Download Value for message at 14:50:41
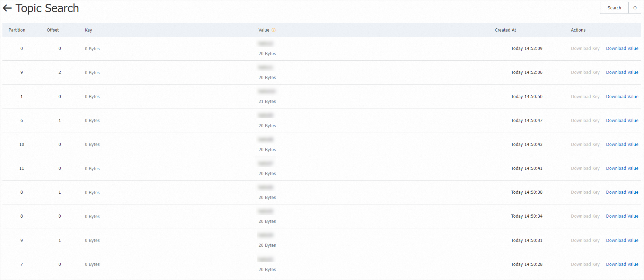Viewport: 644px width, 280px height. (x=622, y=168)
